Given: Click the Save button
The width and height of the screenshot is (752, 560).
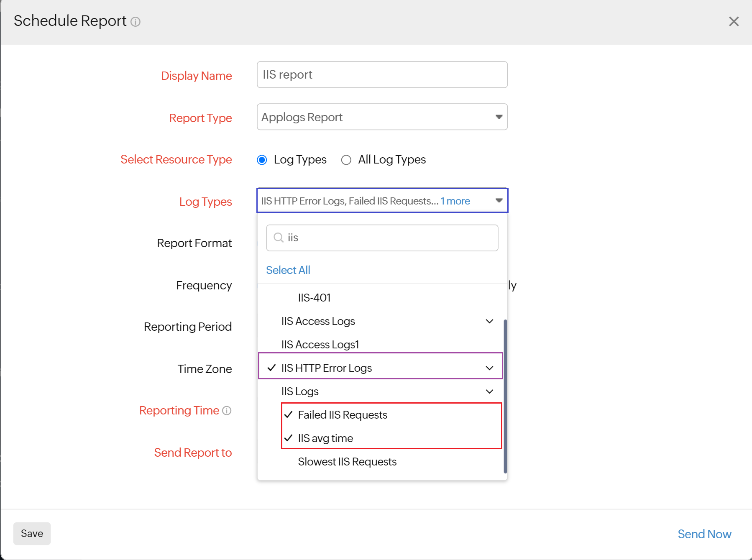Looking at the screenshot, I should pyautogui.click(x=32, y=533).
